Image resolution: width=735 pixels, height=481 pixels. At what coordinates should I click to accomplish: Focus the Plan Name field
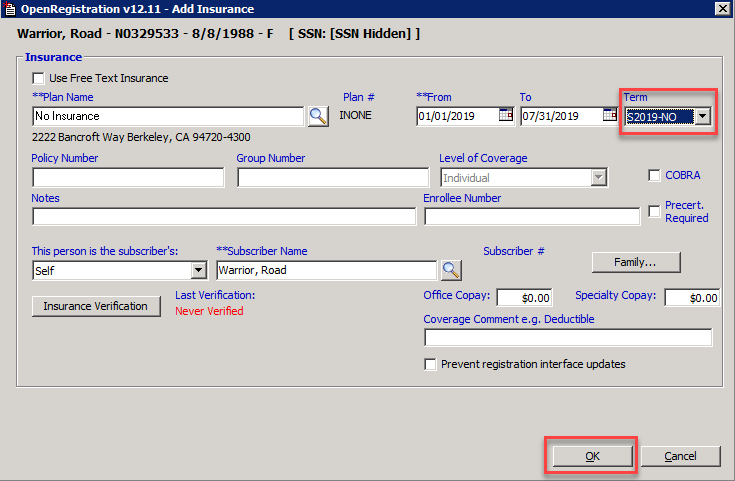coord(168,116)
